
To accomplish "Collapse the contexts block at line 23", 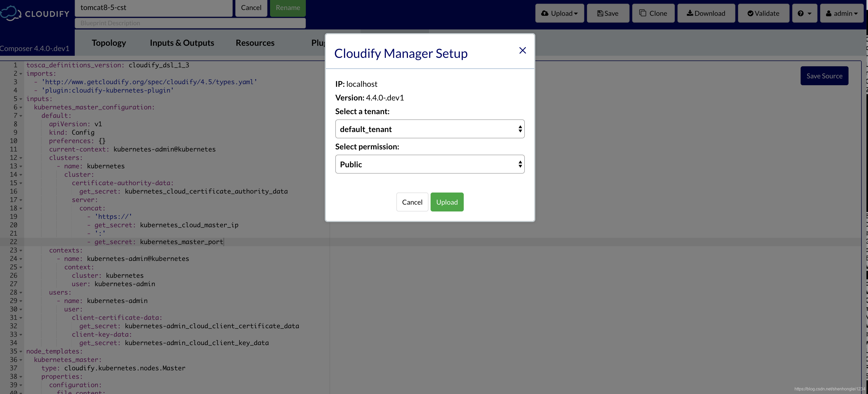I will pos(21,251).
